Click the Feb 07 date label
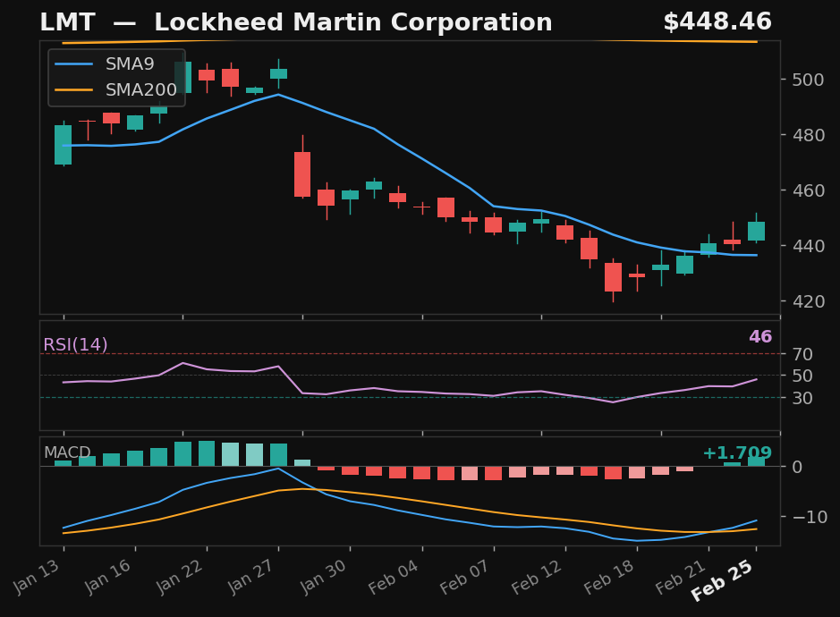Screen dimensions: 840x617 [x=465, y=577]
